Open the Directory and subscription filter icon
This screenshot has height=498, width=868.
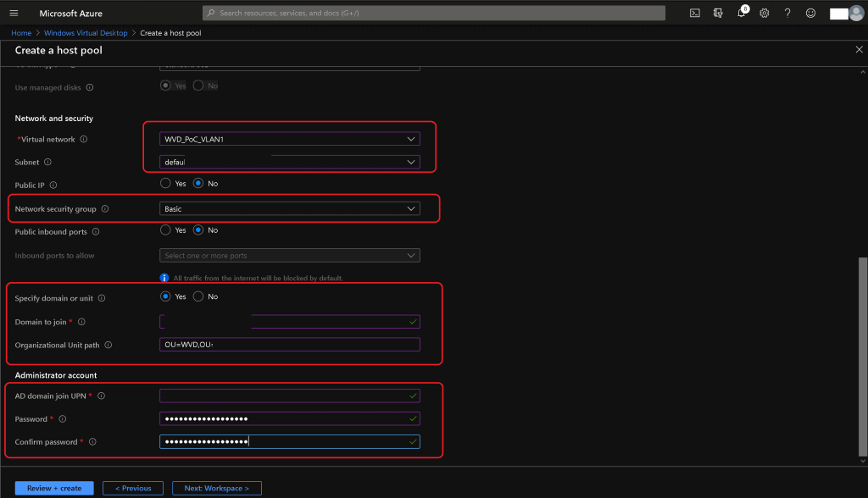(718, 14)
